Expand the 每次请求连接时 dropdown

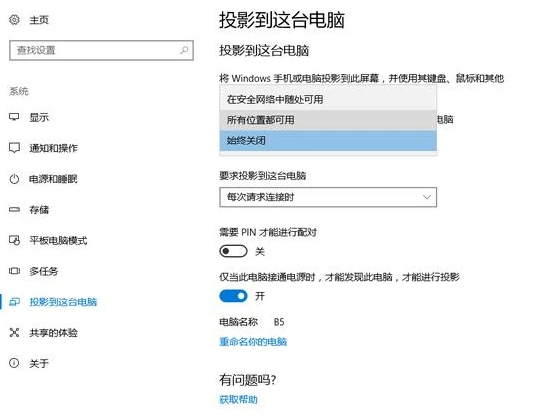pos(328,197)
